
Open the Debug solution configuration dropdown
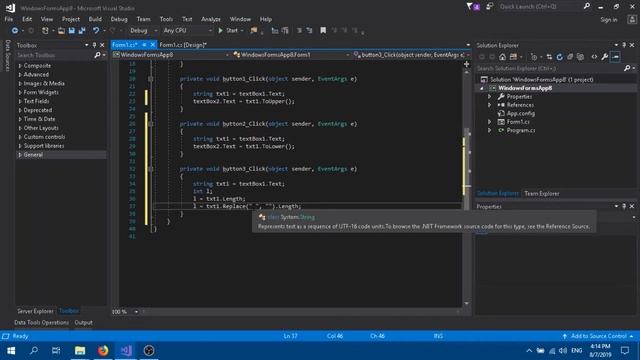point(143,31)
